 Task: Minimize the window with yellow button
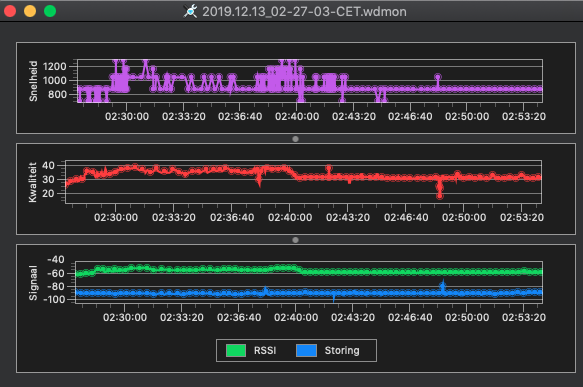[x=30, y=11]
